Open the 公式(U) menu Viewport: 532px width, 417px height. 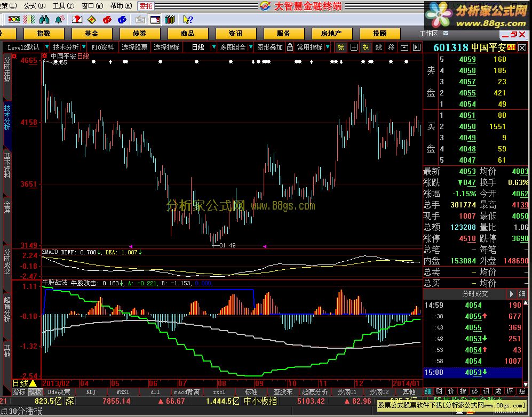35,6
